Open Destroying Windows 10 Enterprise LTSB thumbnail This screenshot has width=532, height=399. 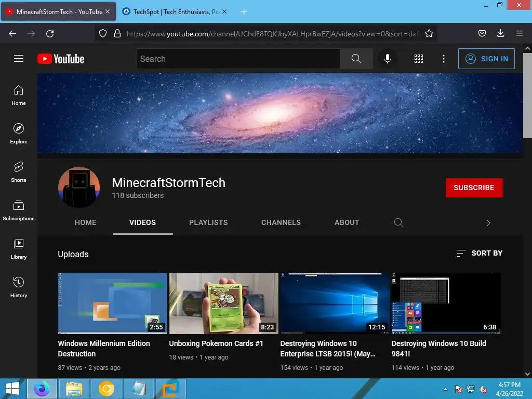pos(335,303)
